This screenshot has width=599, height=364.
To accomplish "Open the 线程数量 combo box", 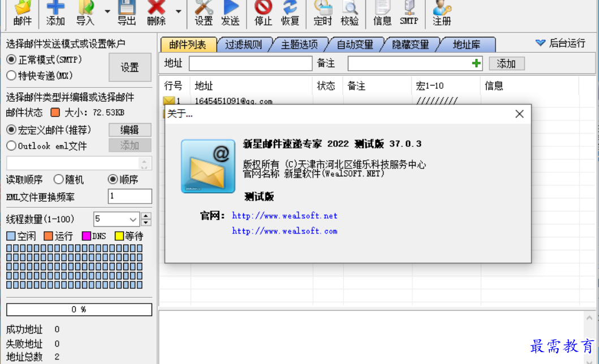I will point(117,219).
